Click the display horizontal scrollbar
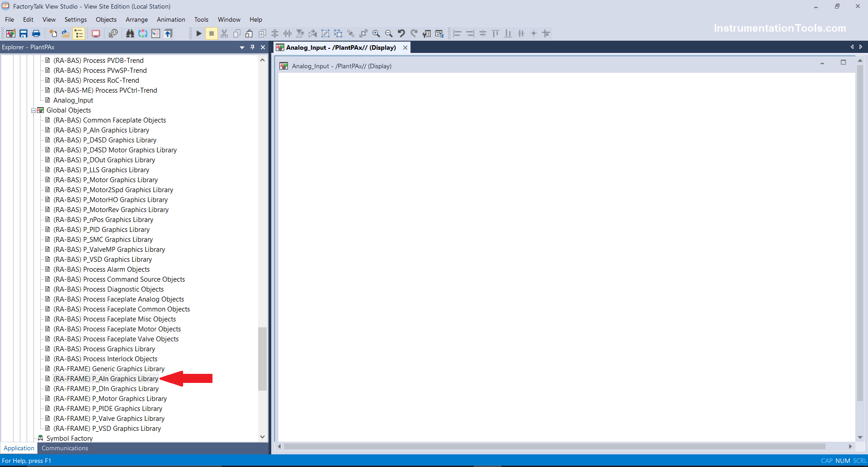Image resolution: width=868 pixels, height=467 pixels. 554,446
